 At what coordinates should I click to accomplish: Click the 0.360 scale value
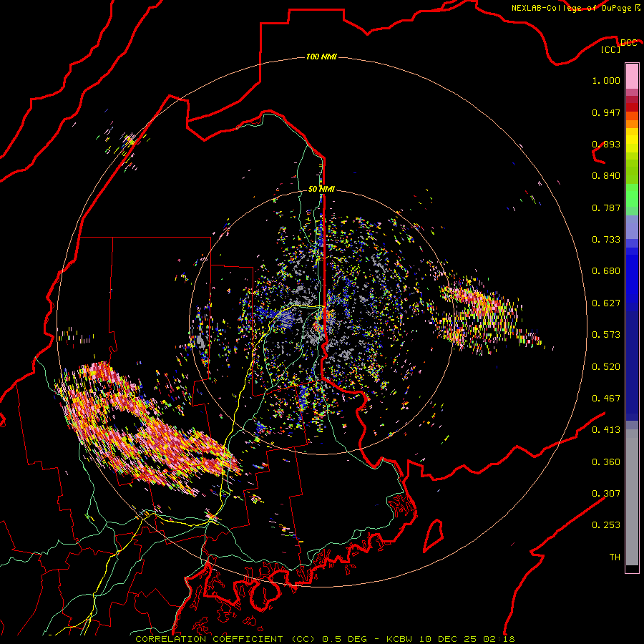pyautogui.click(x=606, y=462)
